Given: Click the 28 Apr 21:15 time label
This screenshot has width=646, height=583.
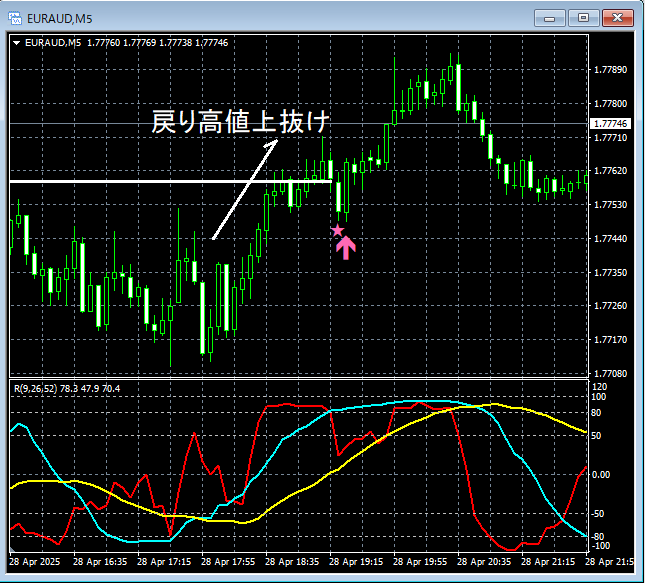Looking at the screenshot, I should coord(548,562).
